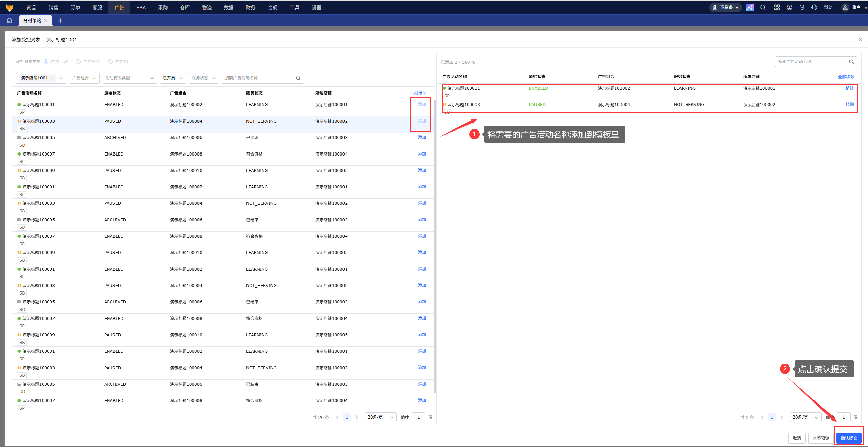Screen dimensions: 868x447
Task: Expand the 演示店铺1001 store dropdown
Action: tap(61, 78)
